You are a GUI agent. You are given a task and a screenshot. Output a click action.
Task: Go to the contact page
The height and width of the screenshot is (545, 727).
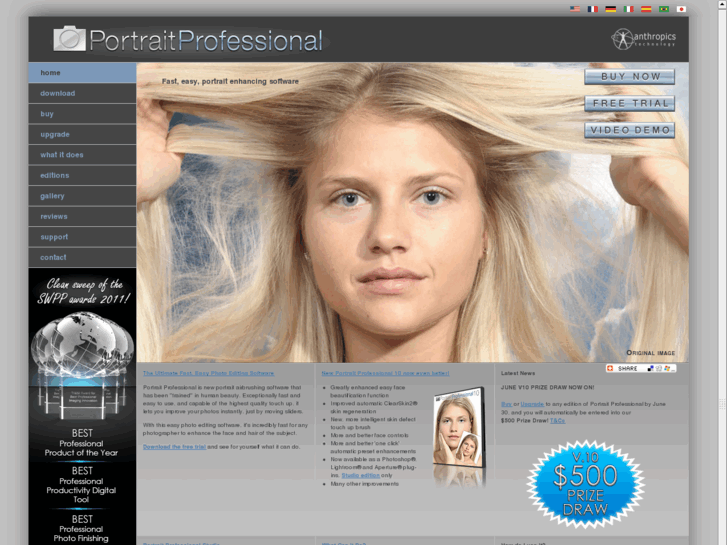point(82,257)
